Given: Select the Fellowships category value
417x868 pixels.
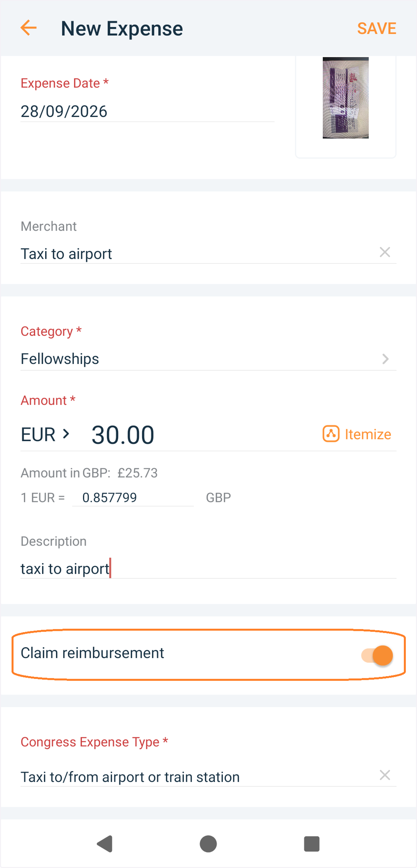Looking at the screenshot, I should pos(60,359).
